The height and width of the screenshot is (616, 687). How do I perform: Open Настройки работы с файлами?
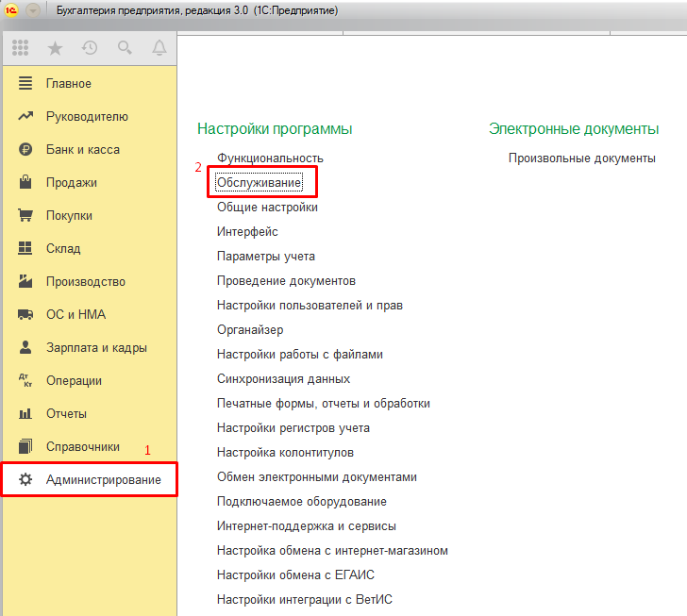click(300, 354)
